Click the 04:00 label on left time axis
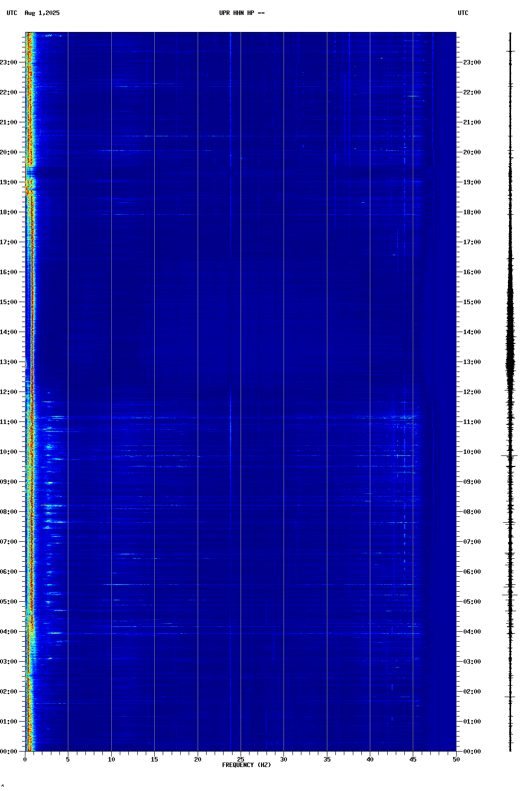Screen dimensions: 532x791 (x=9, y=632)
